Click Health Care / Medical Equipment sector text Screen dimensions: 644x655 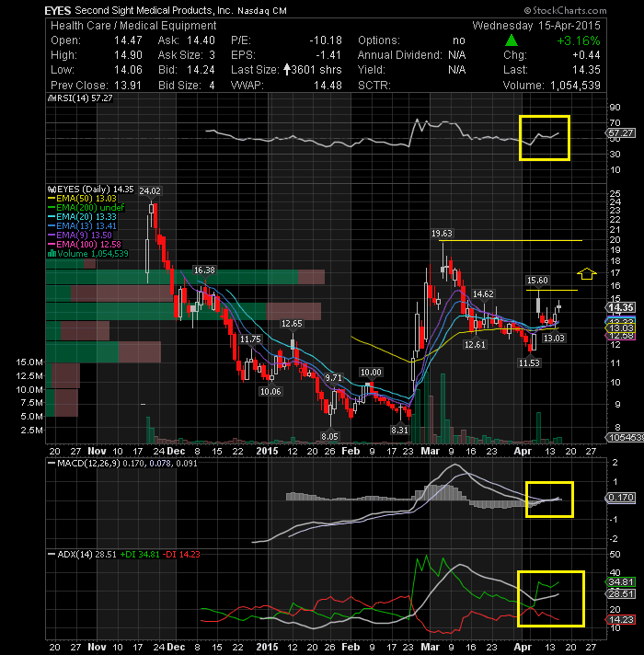tap(133, 26)
